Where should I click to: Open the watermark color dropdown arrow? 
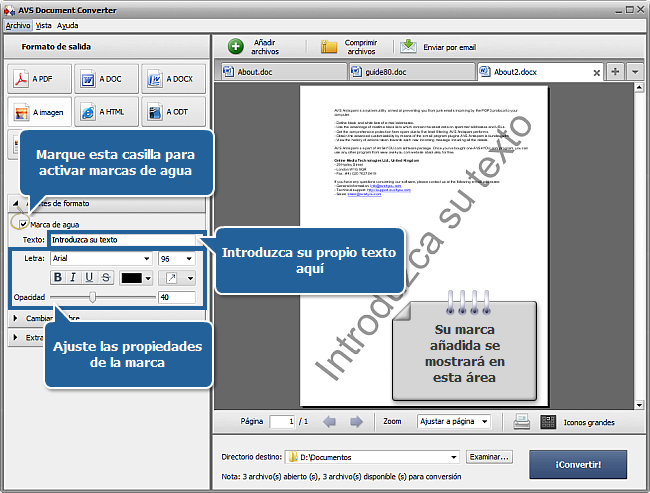point(148,278)
